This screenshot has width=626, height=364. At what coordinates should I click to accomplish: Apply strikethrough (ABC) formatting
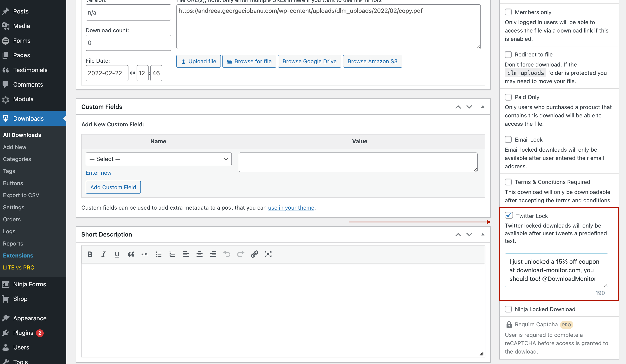pos(145,254)
